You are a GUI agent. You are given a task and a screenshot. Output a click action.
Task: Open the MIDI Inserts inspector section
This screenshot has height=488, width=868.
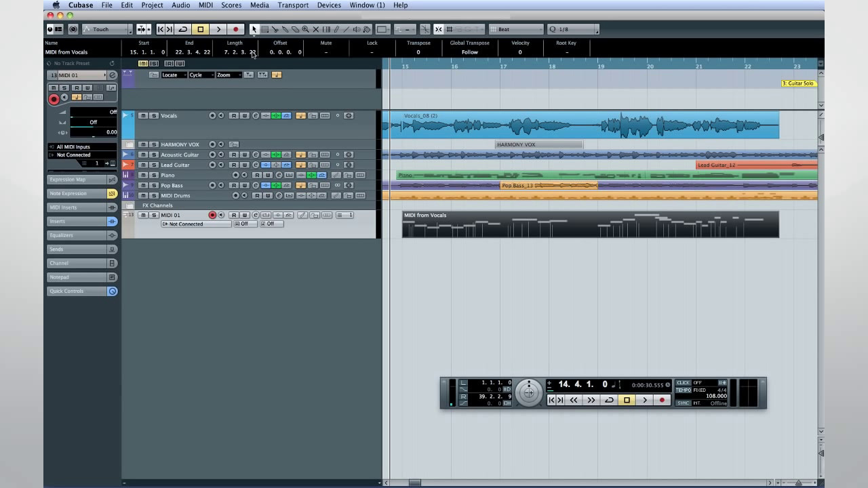point(82,207)
